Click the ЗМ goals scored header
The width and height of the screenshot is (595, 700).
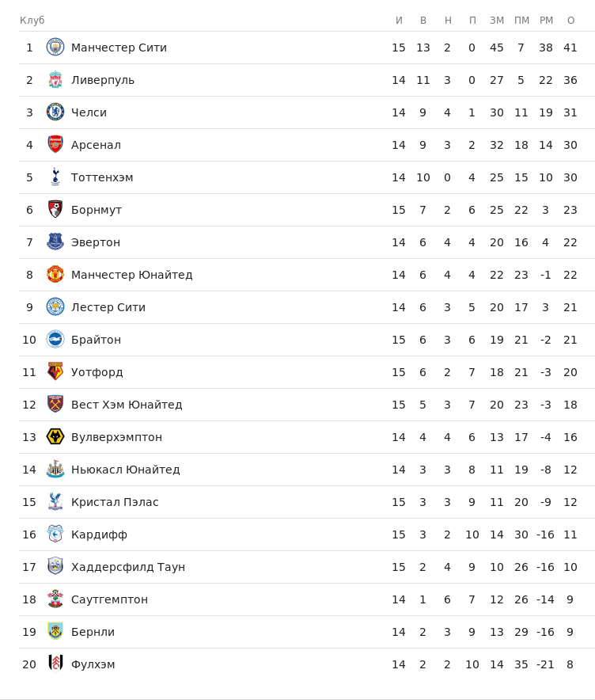[x=497, y=21]
